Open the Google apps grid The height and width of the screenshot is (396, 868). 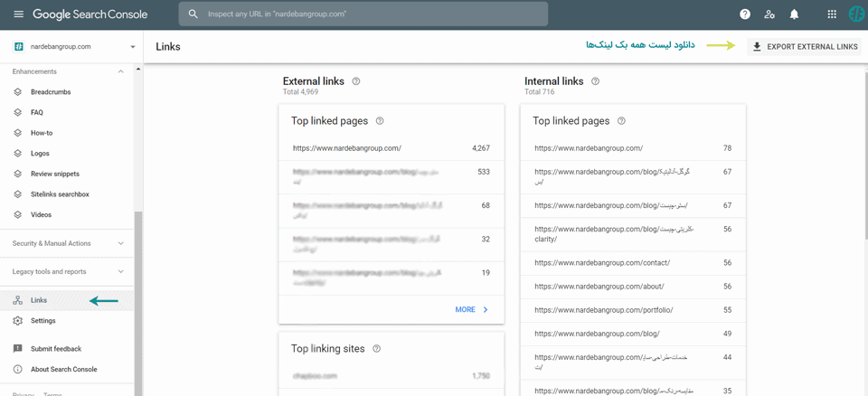pos(832,14)
